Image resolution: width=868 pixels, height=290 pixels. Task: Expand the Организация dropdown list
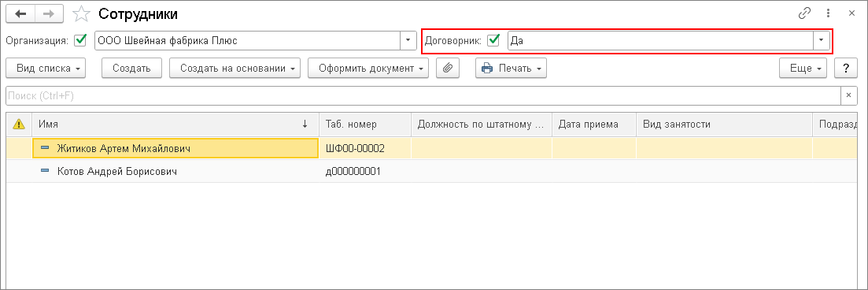click(x=408, y=40)
